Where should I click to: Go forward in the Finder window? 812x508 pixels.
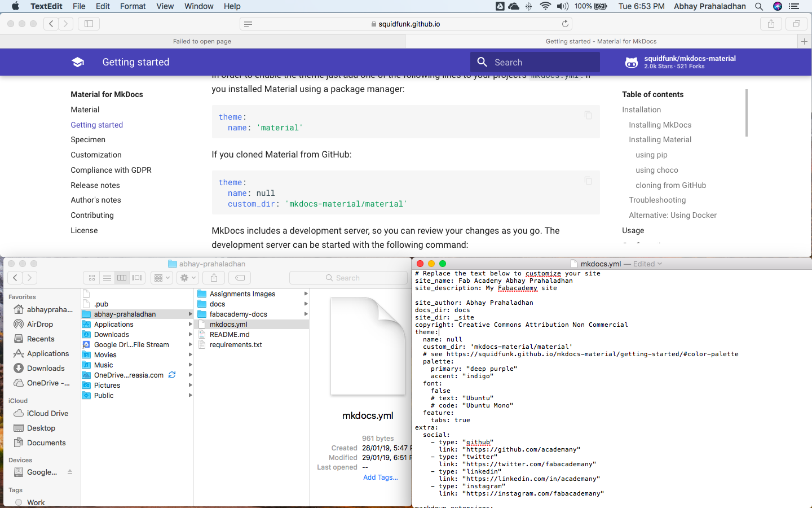(x=30, y=278)
